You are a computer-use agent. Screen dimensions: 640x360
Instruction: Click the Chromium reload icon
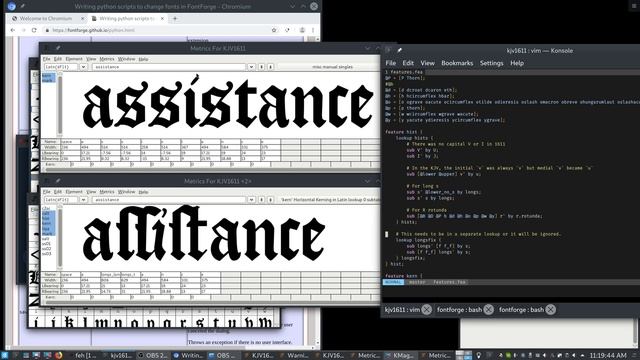34,30
